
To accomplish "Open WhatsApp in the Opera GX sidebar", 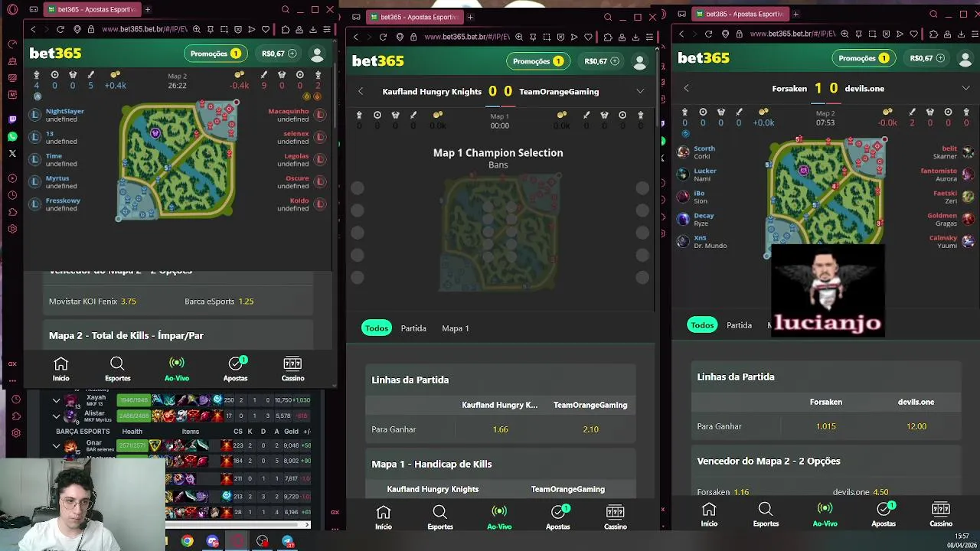I will pyautogui.click(x=12, y=136).
